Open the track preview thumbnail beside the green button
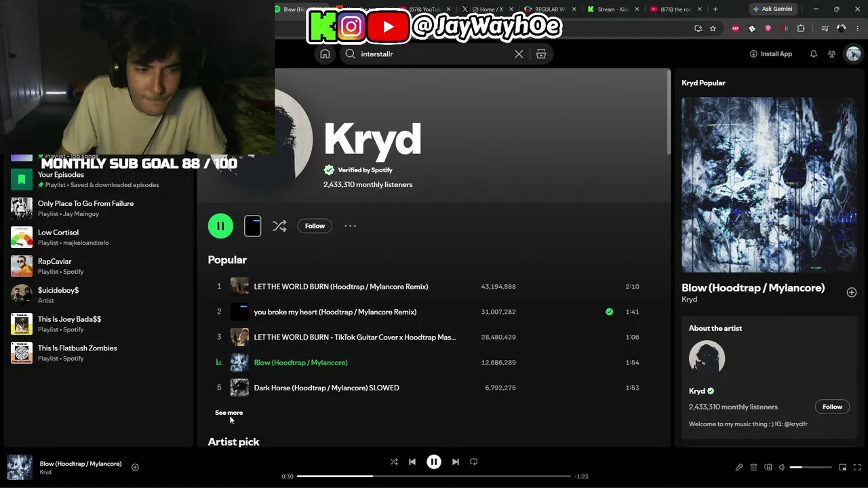This screenshot has width=868, height=488. 252,226
